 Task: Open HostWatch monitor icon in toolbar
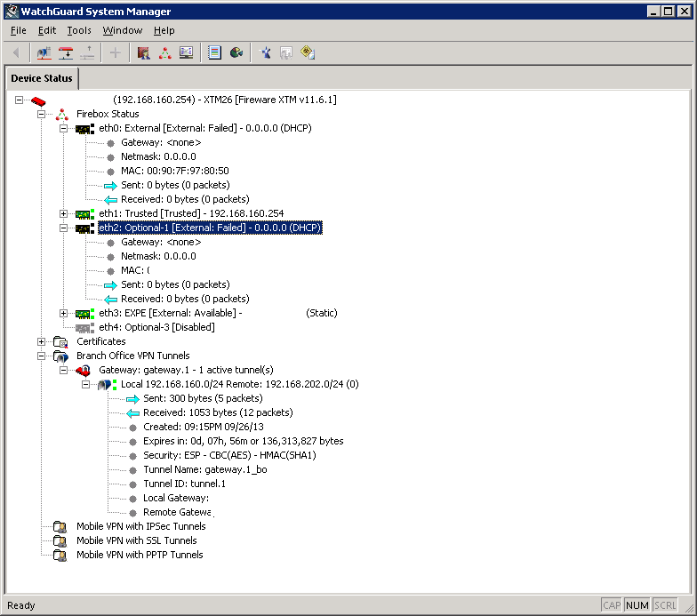[187, 53]
